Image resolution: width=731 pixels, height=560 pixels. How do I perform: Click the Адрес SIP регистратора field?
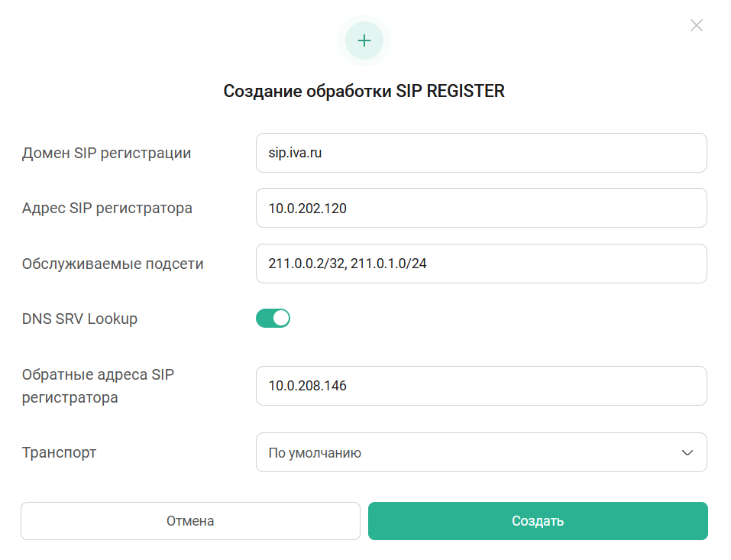480,208
